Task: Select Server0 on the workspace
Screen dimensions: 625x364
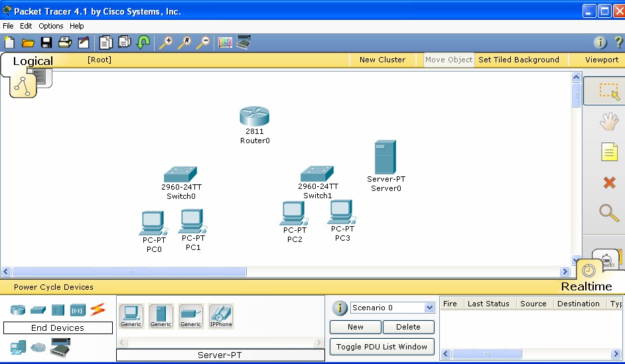Action: tap(385, 157)
